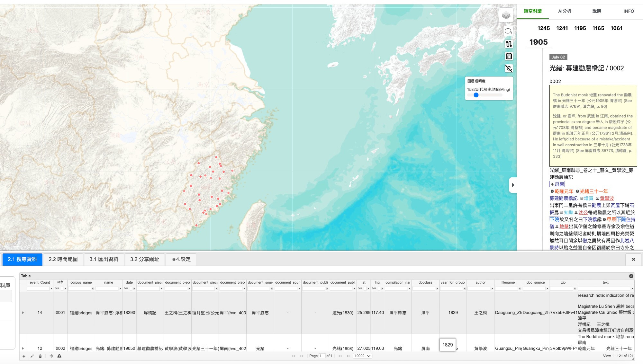Clear the name column filter with x
This screenshot has height=364, width=643.
121,289
